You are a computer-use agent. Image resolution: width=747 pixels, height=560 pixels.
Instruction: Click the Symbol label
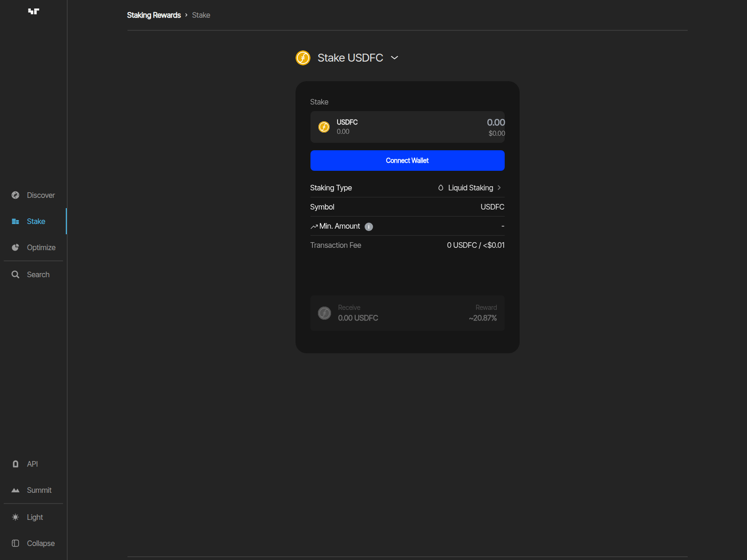322,207
